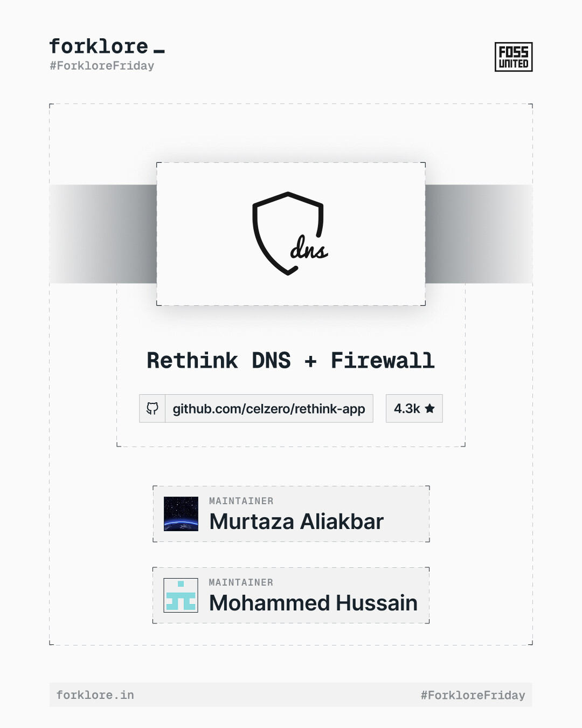Click the Murtaza Aliakbar name
This screenshot has height=728, width=582.
(x=296, y=521)
